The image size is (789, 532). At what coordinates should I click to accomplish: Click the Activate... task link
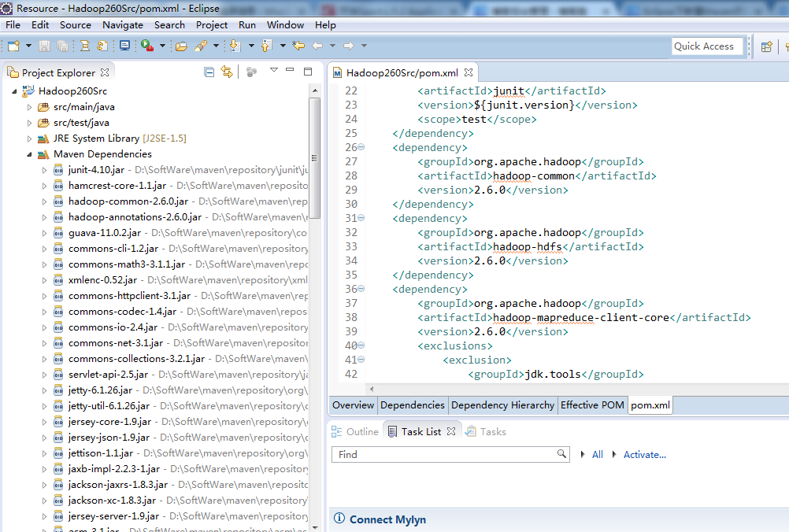click(645, 455)
